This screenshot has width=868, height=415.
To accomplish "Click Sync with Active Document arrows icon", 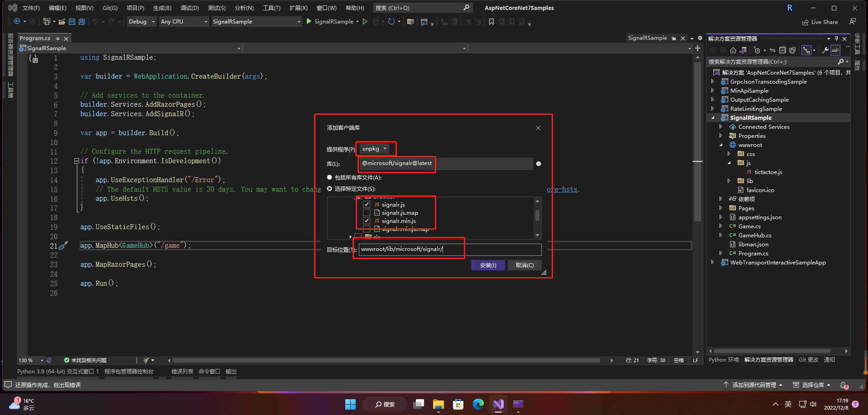I will 773,50.
